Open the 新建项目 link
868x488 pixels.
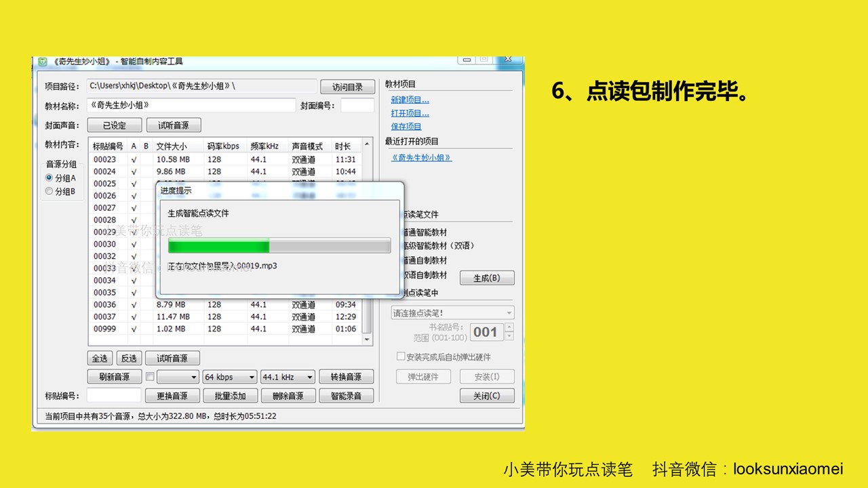pyautogui.click(x=410, y=100)
